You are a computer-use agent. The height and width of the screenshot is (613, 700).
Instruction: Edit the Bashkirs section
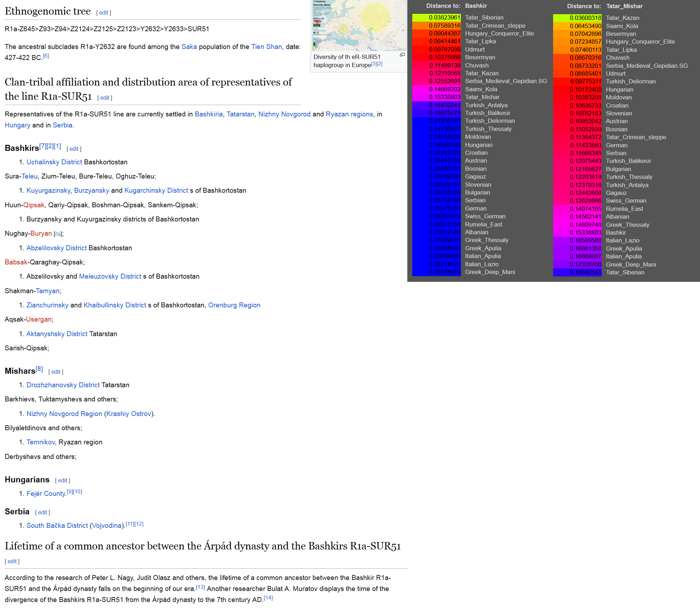[x=74, y=149]
